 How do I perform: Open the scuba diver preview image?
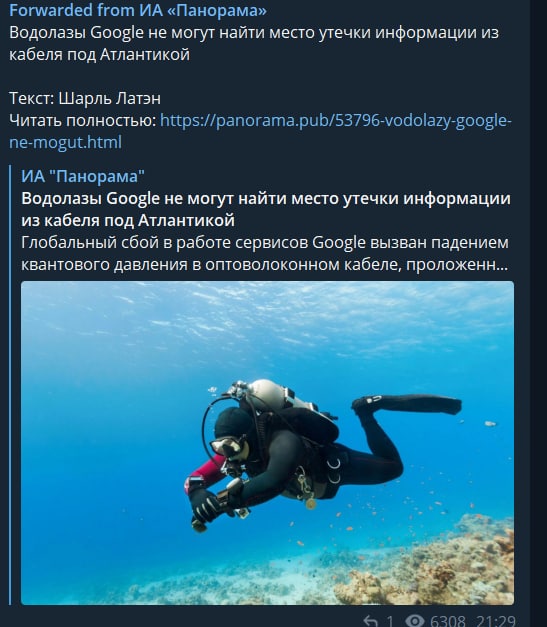coord(268,443)
